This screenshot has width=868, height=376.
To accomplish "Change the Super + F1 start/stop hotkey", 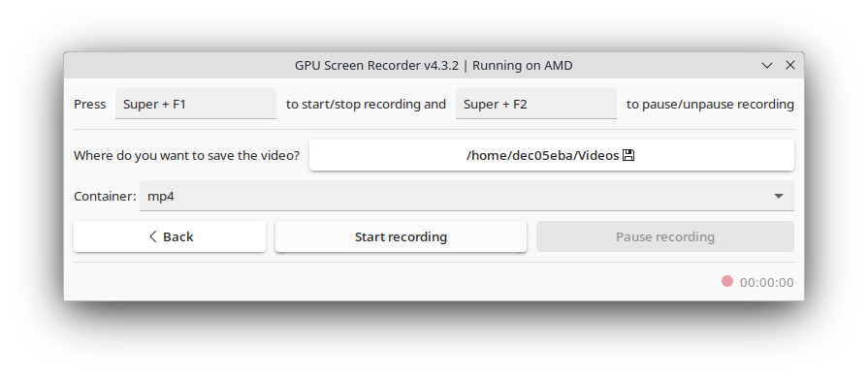I will point(195,104).
